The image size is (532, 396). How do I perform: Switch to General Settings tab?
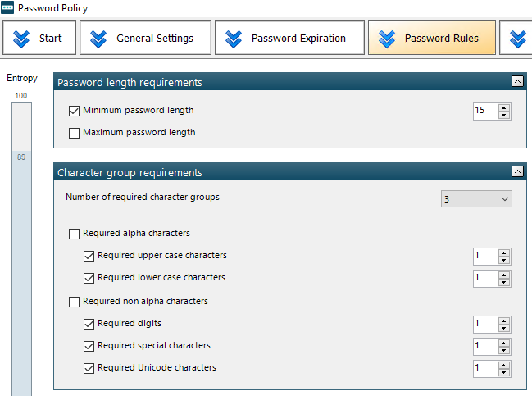[x=145, y=38]
